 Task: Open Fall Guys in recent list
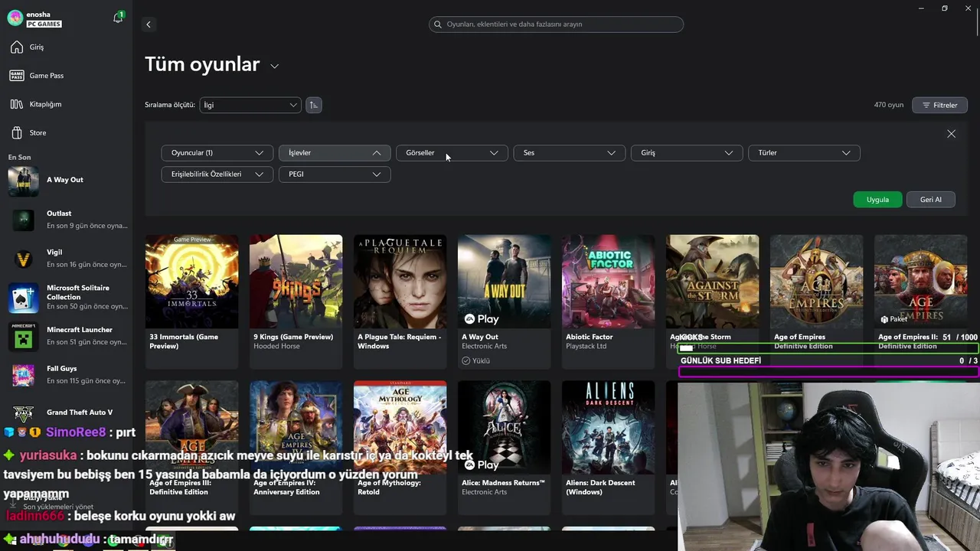pyautogui.click(x=66, y=375)
